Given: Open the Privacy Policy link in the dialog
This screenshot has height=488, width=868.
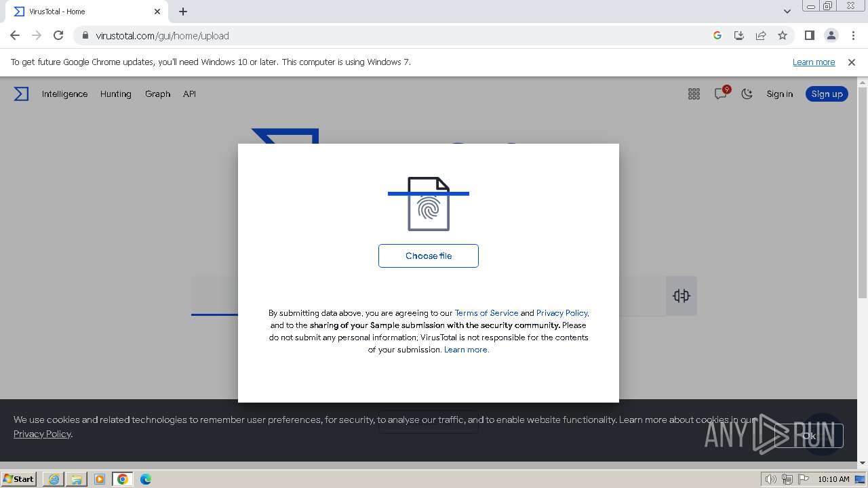Looking at the screenshot, I should tap(562, 313).
